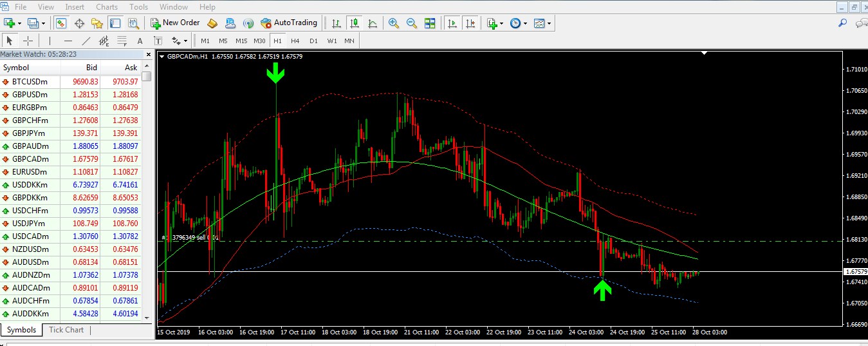
Task: Open the Tools menu
Action: [x=138, y=7]
